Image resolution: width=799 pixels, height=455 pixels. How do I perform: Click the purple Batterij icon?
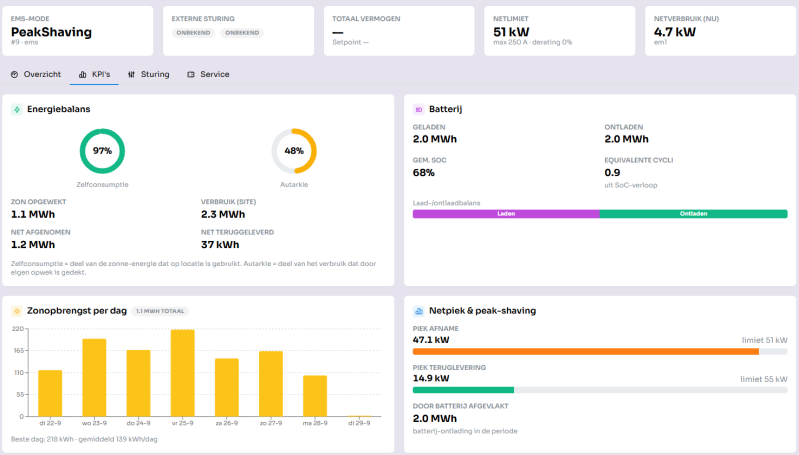click(x=418, y=109)
